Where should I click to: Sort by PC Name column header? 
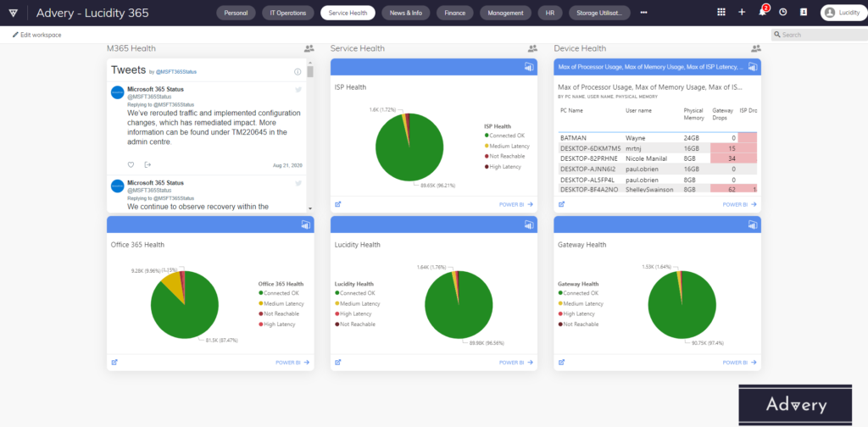pyautogui.click(x=572, y=111)
